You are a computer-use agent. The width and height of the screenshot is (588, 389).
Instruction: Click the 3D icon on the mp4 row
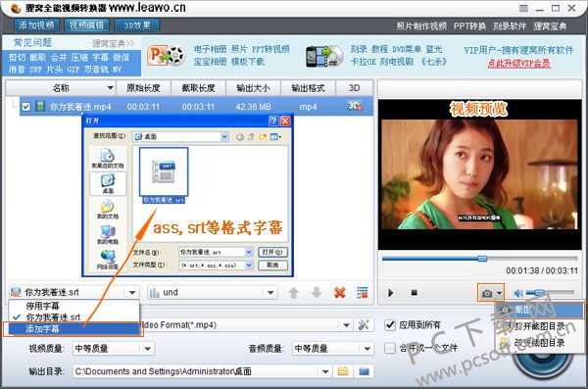(x=355, y=106)
